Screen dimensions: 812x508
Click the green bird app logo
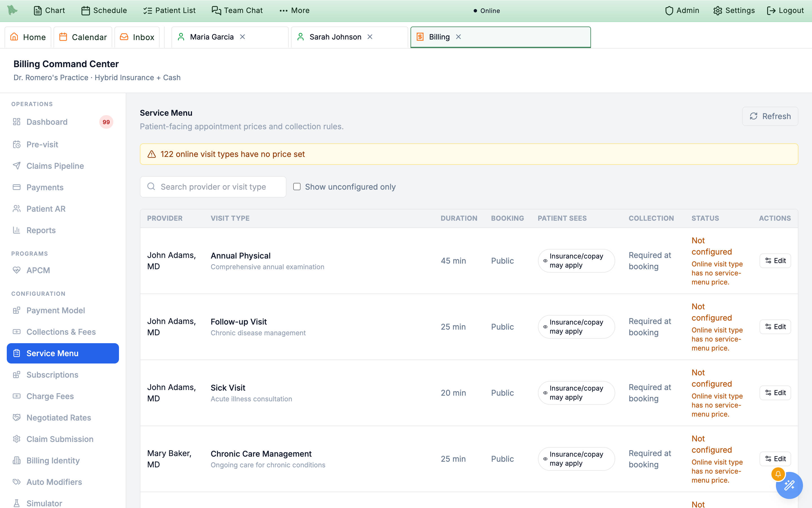pos(12,10)
